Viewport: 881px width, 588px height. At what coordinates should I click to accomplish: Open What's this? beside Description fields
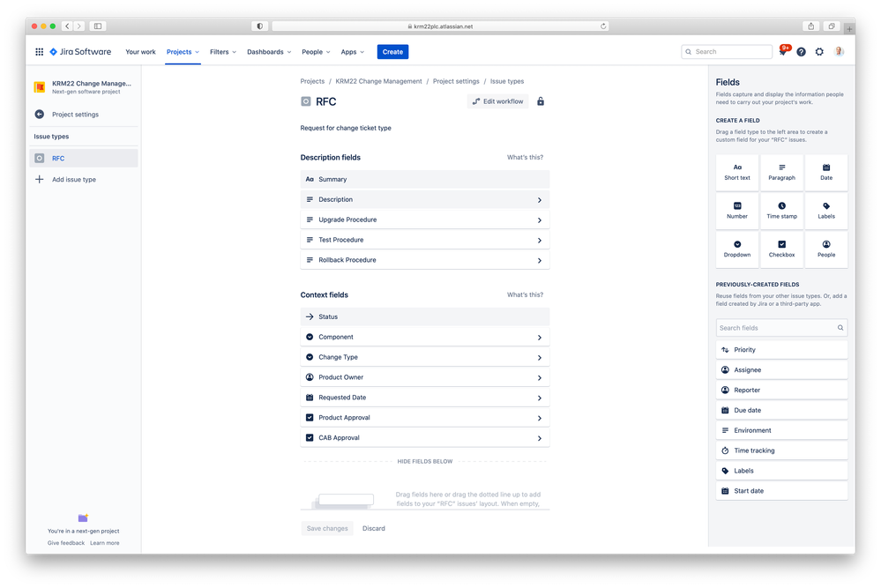526,158
